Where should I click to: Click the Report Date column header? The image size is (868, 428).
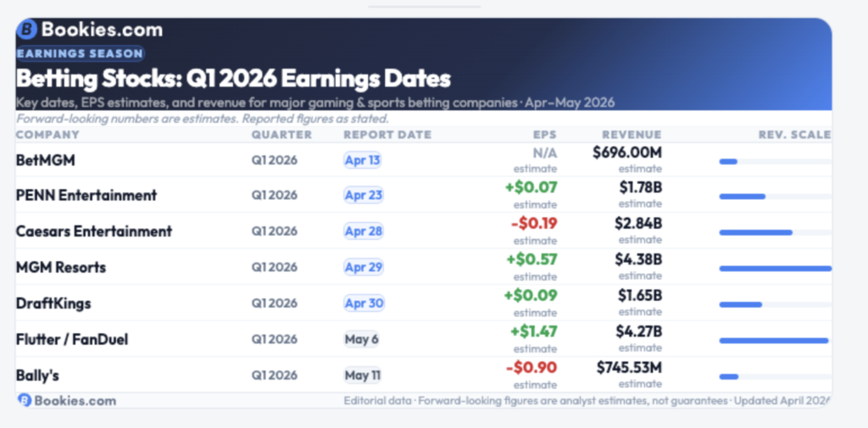click(x=387, y=135)
